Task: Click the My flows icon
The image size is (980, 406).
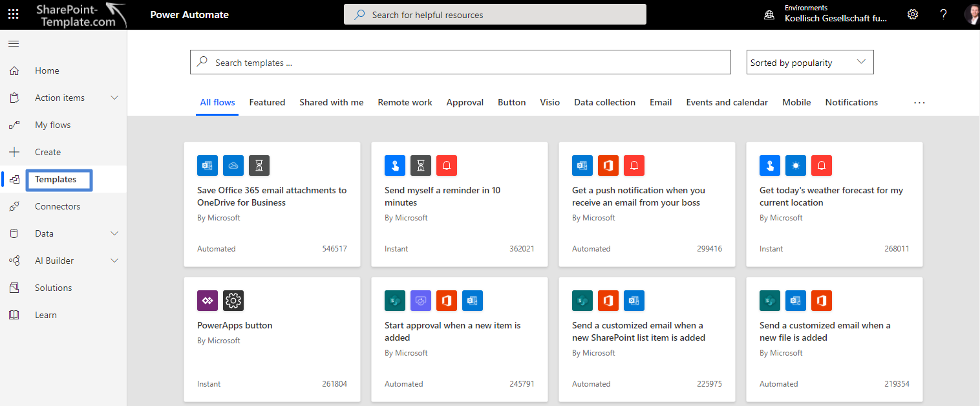Action: (14, 125)
